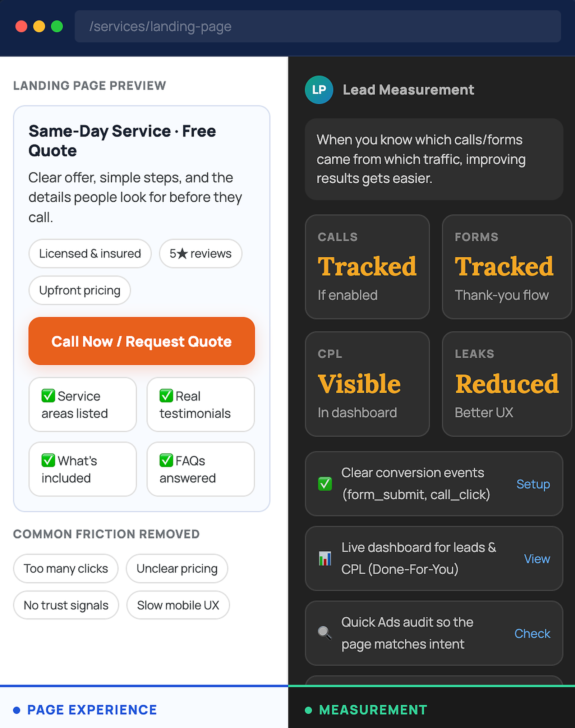Click the red window dot
Image resolution: width=575 pixels, height=728 pixels.
coord(22,26)
